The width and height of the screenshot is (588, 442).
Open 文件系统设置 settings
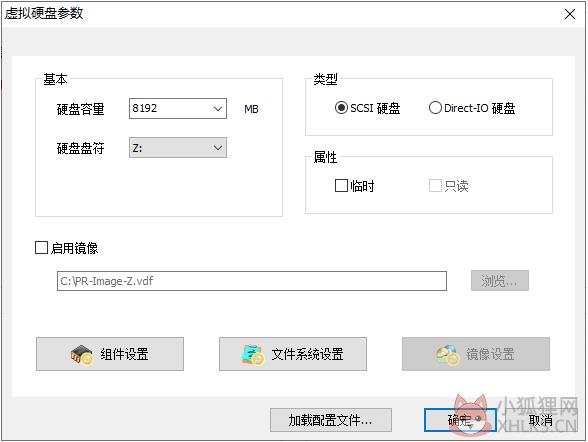(293, 354)
